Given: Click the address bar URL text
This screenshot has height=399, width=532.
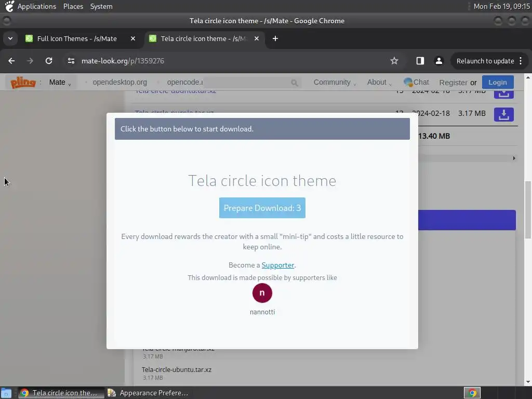Looking at the screenshot, I should pos(123,61).
